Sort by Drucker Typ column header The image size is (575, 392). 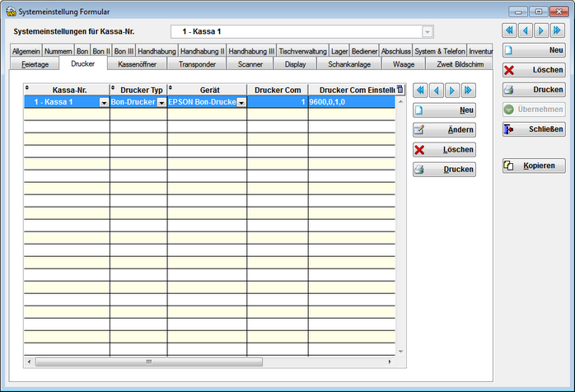(138, 90)
